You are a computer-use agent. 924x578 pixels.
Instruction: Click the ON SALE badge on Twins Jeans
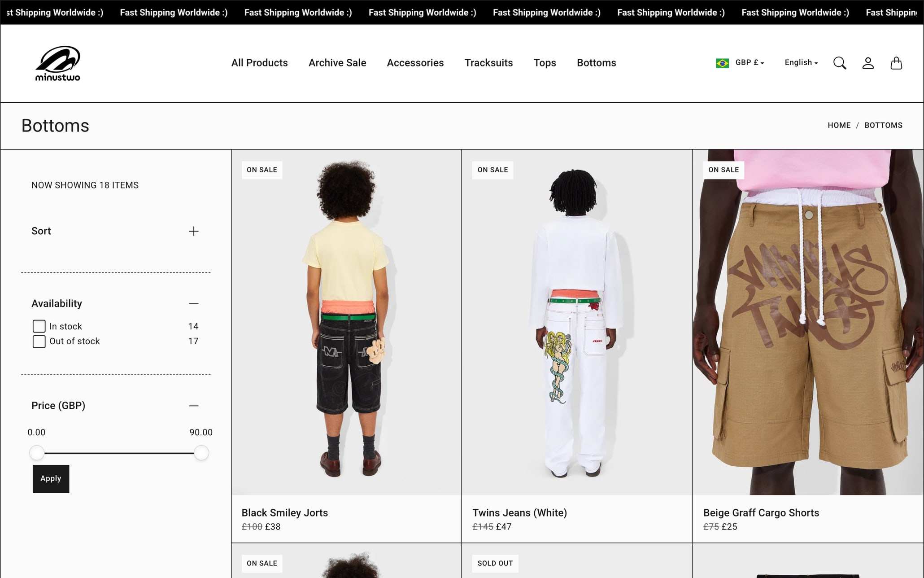pyautogui.click(x=493, y=170)
